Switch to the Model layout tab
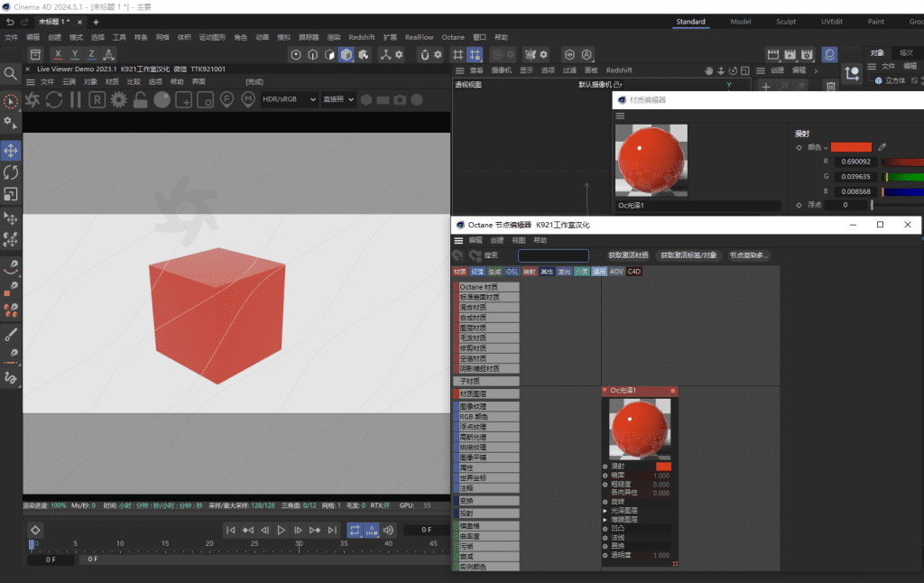924x583 pixels. (741, 22)
